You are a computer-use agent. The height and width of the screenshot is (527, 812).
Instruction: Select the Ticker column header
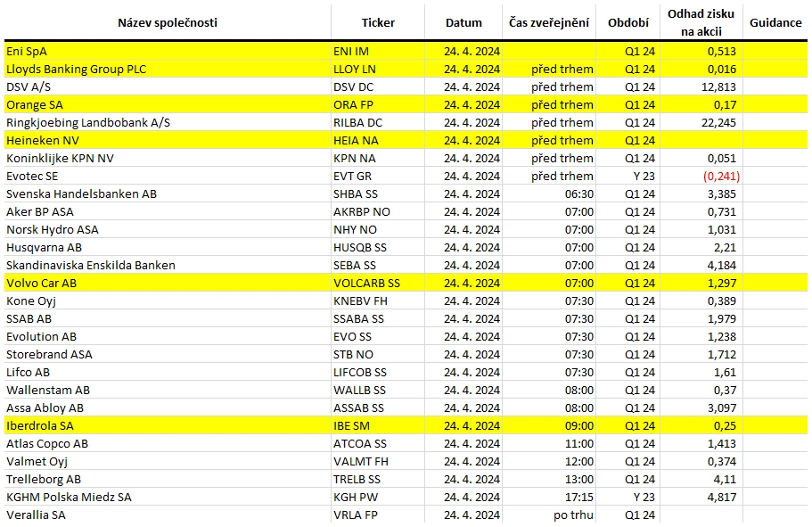[378, 23]
